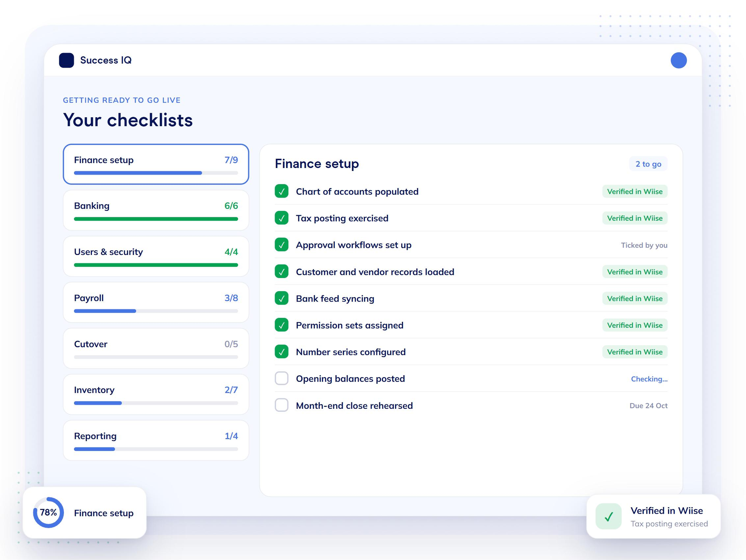This screenshot has height=560, width=746.
Task: Toggle Approval workflows set up checkbox
Action: coord(281,245)
